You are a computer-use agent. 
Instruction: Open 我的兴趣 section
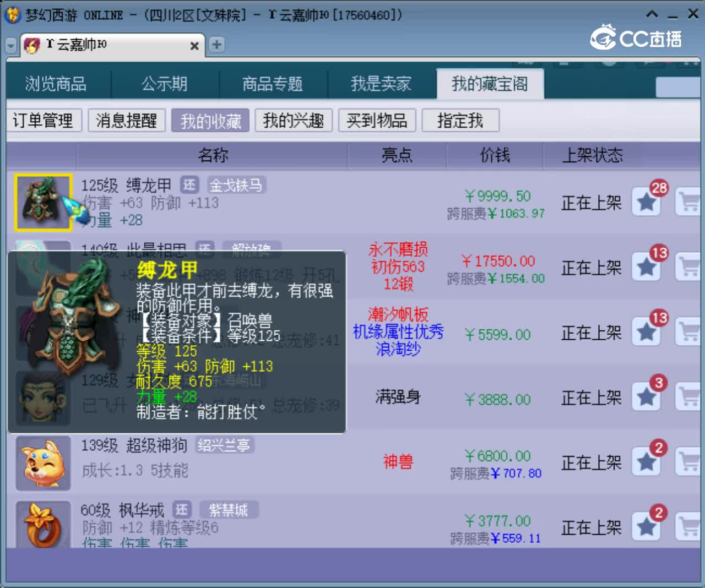tap(294, 120)
